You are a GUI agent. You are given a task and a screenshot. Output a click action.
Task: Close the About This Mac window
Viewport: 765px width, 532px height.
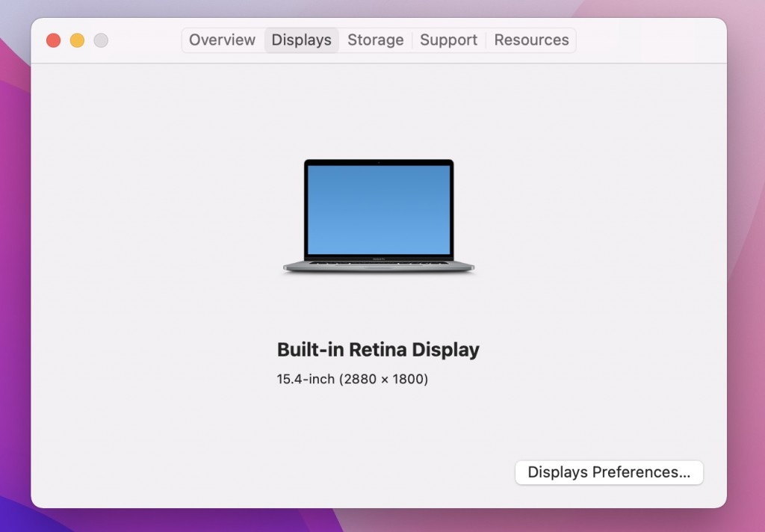click(54, 40)
